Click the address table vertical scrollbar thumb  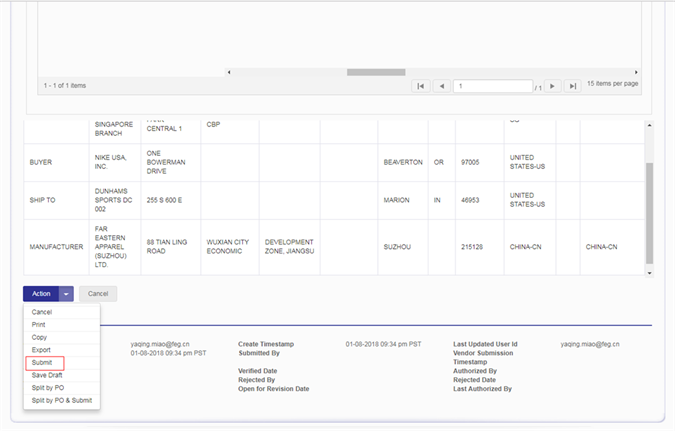click(650, 212)
